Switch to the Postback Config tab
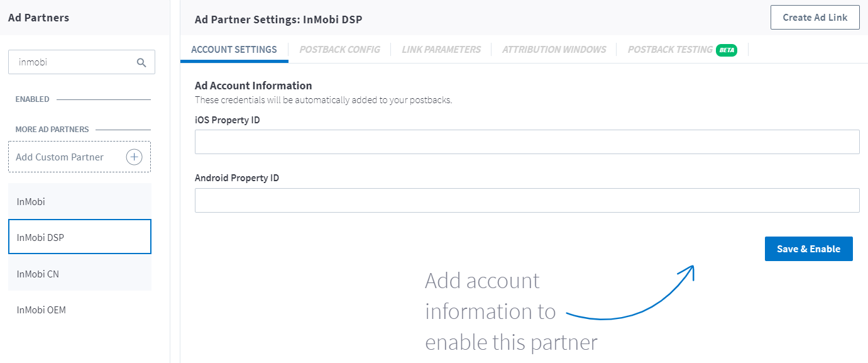The height and width of the screenshot is (363, 868). pos(339,50)
